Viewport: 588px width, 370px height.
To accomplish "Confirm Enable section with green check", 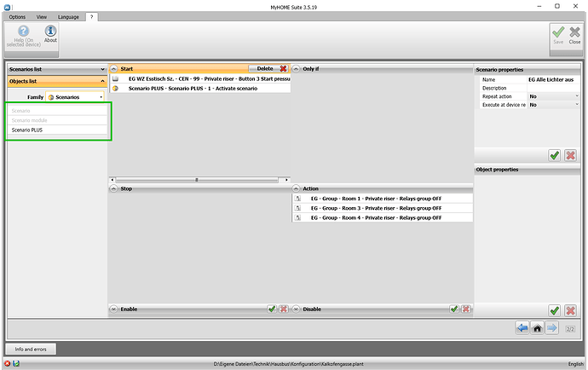I will 272,309.
